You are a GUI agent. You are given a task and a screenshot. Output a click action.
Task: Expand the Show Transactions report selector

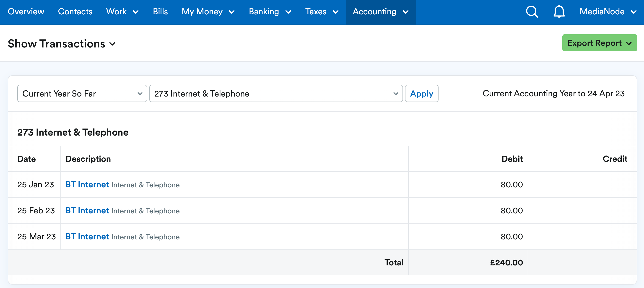click(x=62, y=44)
